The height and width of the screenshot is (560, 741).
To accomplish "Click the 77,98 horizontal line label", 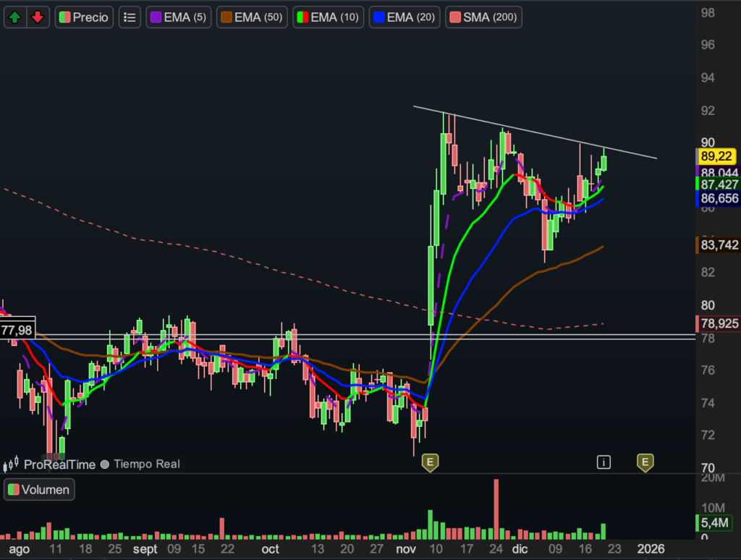I will click(x=17, y=330).
